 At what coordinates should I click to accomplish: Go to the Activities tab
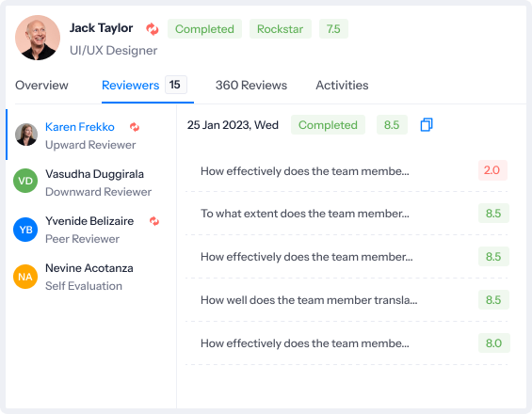click(342, 85)
